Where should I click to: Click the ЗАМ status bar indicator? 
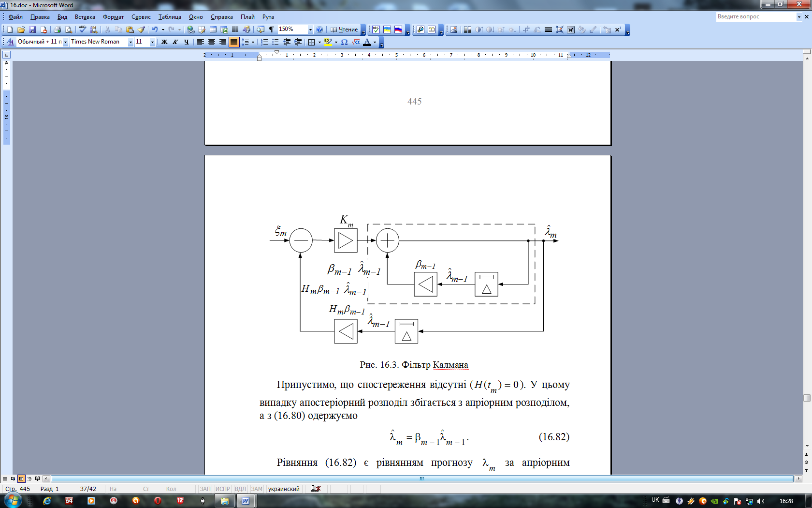[257, 489]
